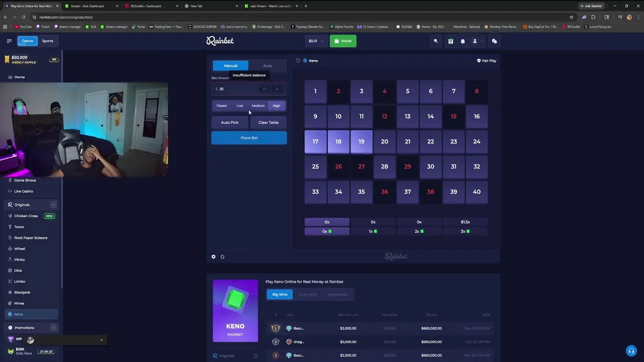Select the 81.5x payout multiplier cell
Screen dimensions: 644x362
coord(465,222)
